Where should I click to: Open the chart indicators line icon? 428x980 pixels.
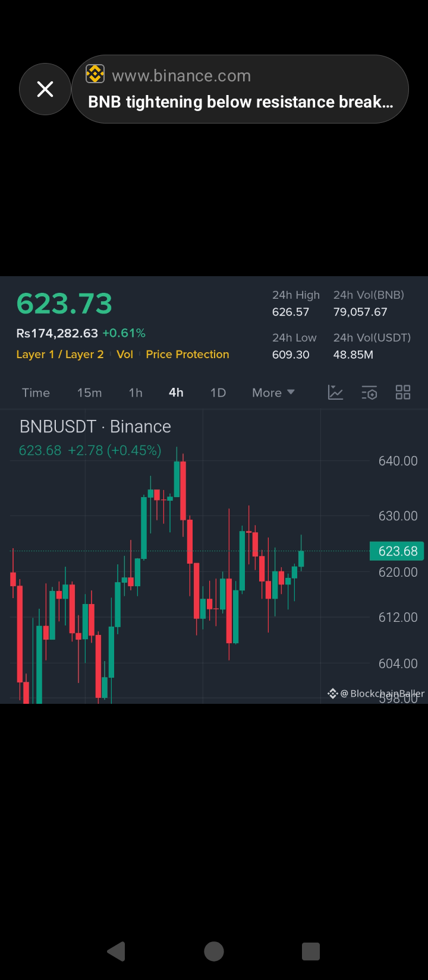[x=336, y=392]
